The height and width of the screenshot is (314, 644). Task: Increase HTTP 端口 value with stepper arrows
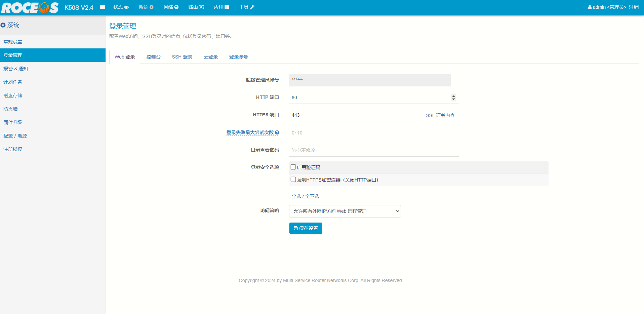453,96
